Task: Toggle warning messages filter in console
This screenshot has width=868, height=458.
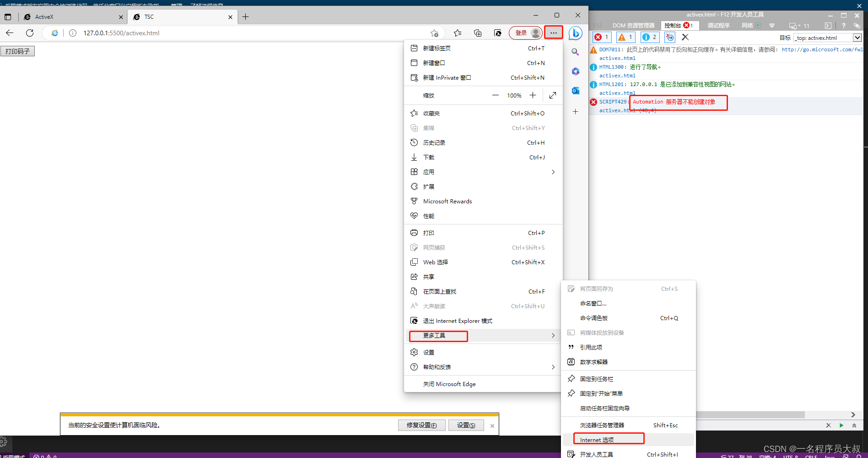Action: [626, 37]
